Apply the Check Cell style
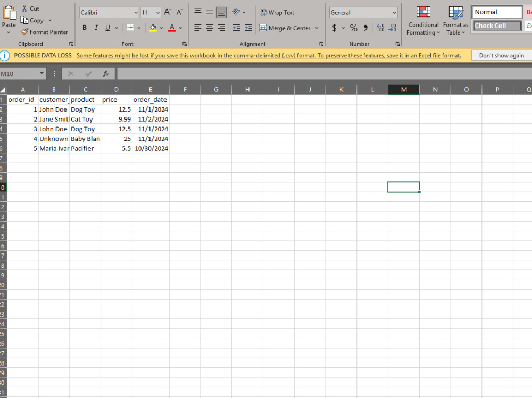Image resolution: width=532 pixels, height=398 pixels. click(x=497, y=26)
